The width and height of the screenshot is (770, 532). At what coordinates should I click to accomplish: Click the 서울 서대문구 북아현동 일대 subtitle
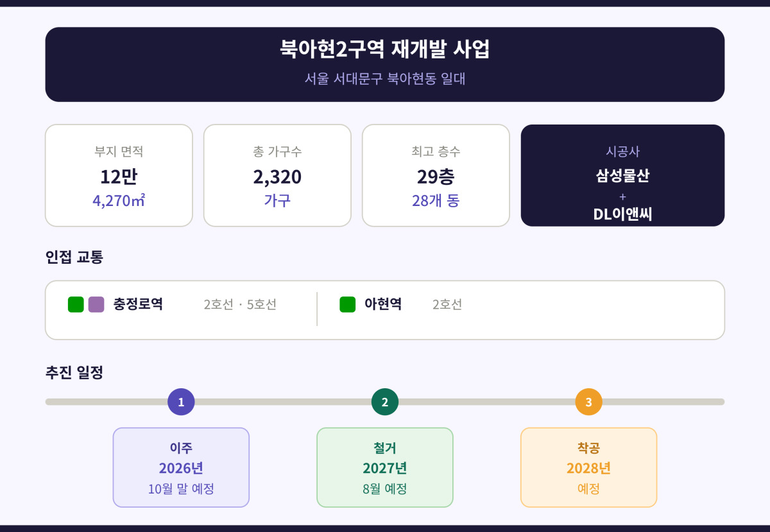pyautogui.click(x=385, y=79)
